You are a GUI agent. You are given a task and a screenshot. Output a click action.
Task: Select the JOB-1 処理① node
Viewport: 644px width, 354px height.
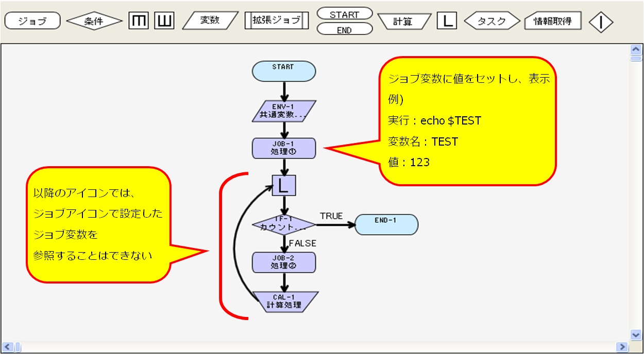click(284, 148)
